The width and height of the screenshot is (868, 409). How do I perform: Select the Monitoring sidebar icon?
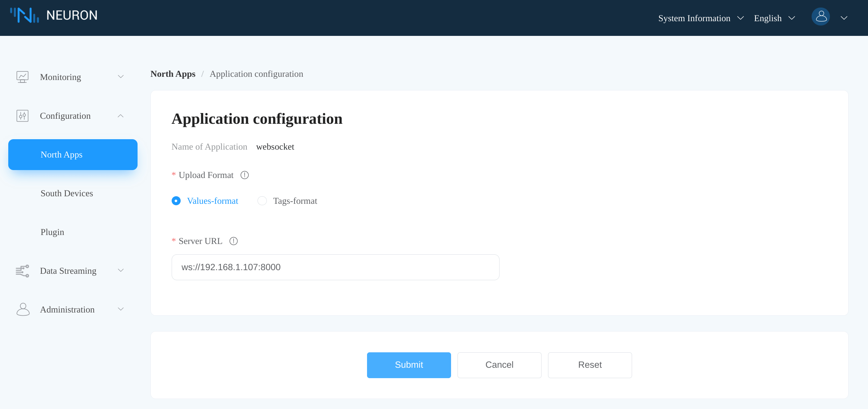click(23, 77)
